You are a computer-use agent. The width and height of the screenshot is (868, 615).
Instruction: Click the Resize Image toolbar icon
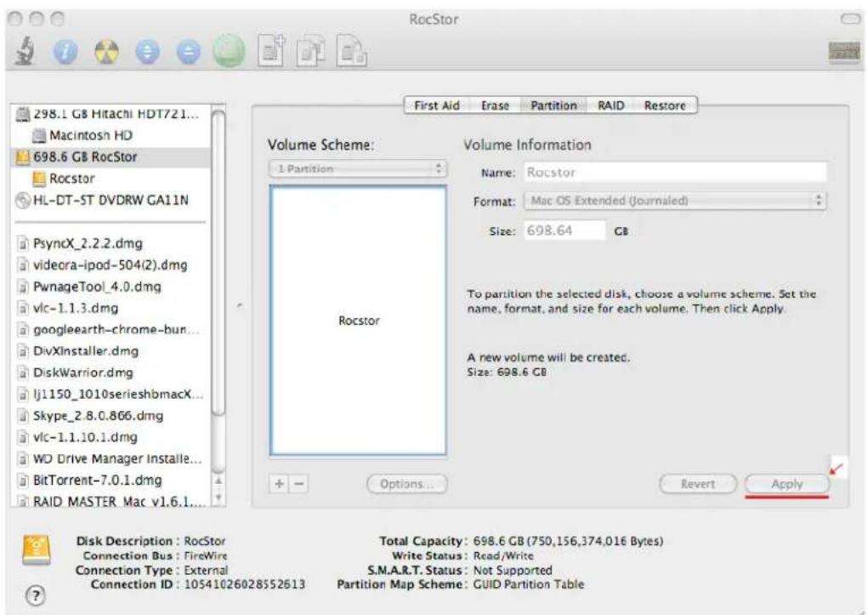pyautogui.click(x=352, y=52)
